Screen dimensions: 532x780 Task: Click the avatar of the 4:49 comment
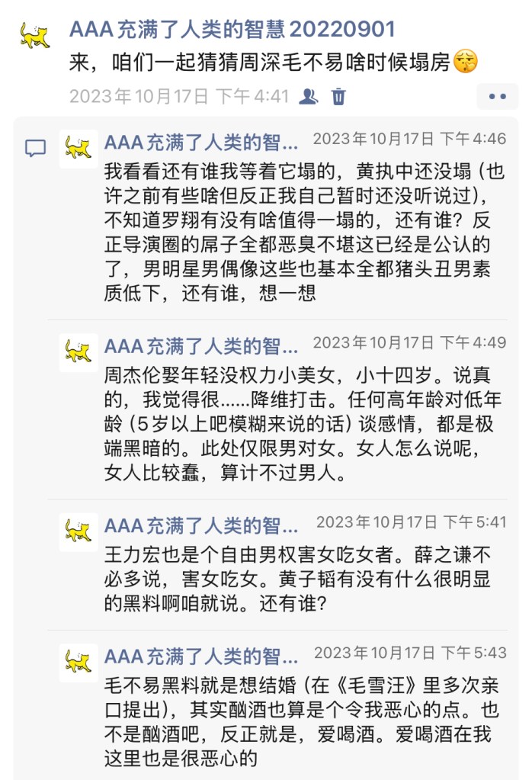[79, 352]
